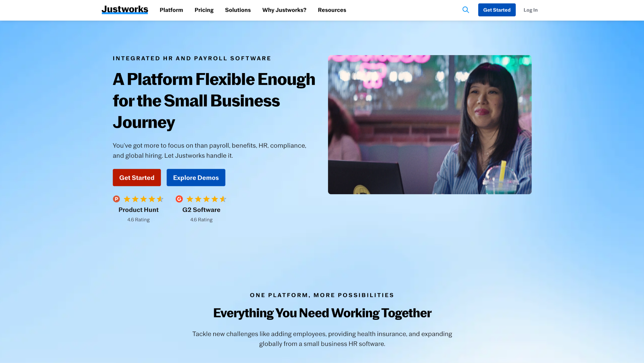Click the 'Let Justworks handle it' paragraph
This screenshot has height=363, width=644.
[209, 150]
